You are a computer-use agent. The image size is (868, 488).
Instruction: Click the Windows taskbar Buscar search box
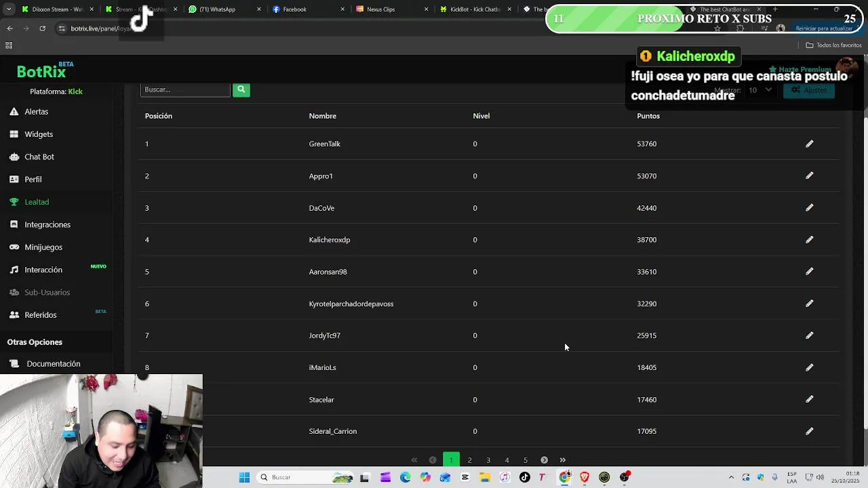pyautogui.click(x=305, y=477)
